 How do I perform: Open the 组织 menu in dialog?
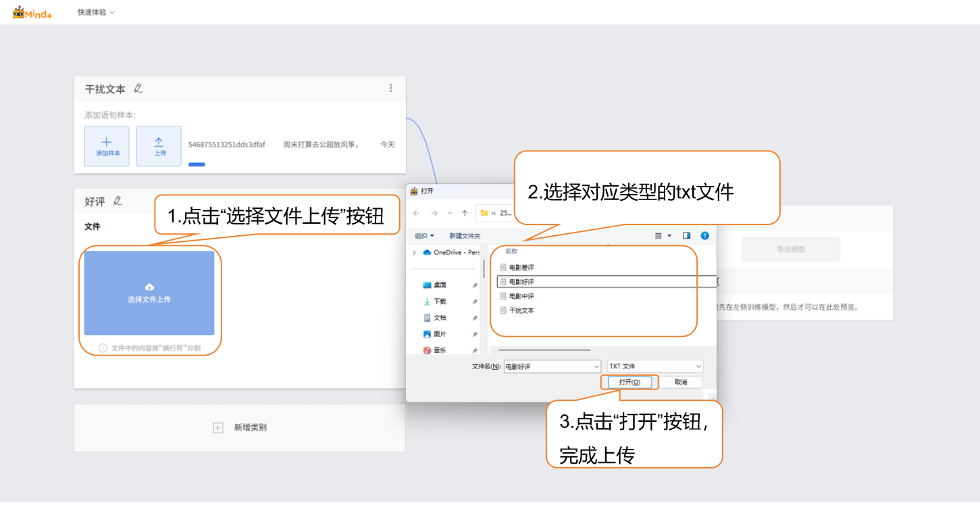[x=424, y=236]
